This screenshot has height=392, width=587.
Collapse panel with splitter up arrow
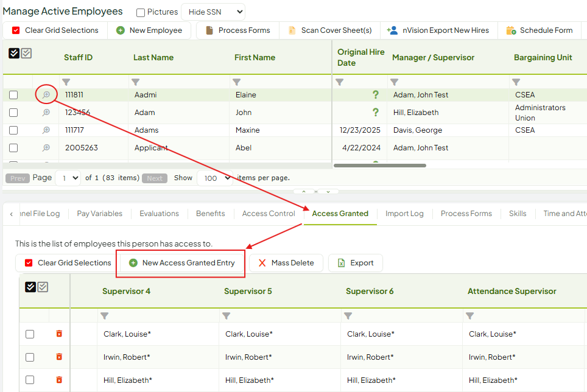(304, 192)
